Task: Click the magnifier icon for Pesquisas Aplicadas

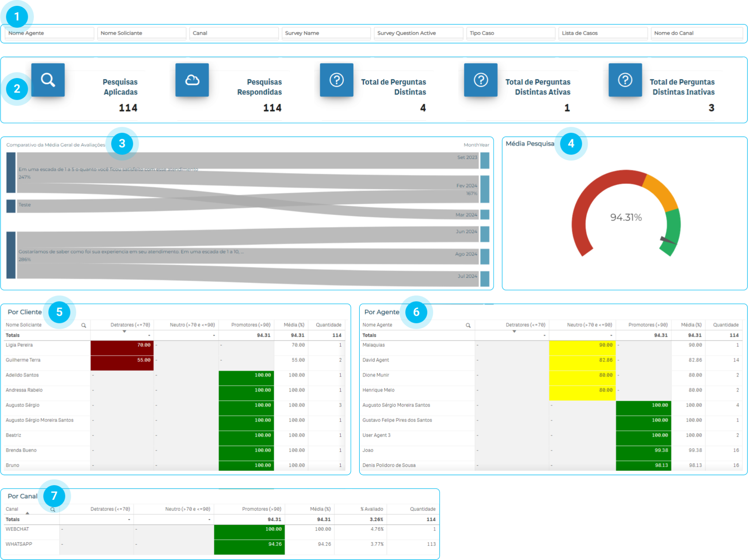Action: (48, 80)
